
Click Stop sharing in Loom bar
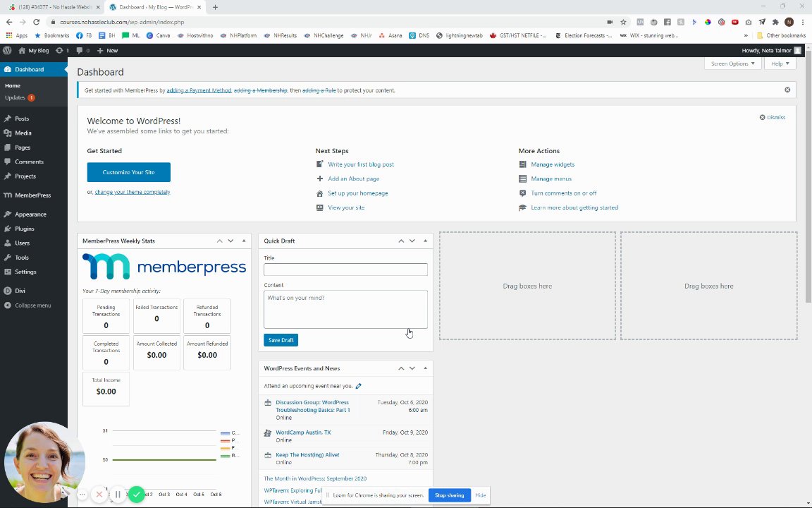(449, 495)
